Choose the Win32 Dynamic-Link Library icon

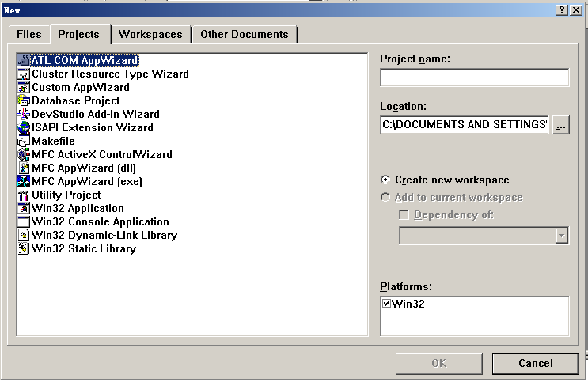click(x=24, y=236)
